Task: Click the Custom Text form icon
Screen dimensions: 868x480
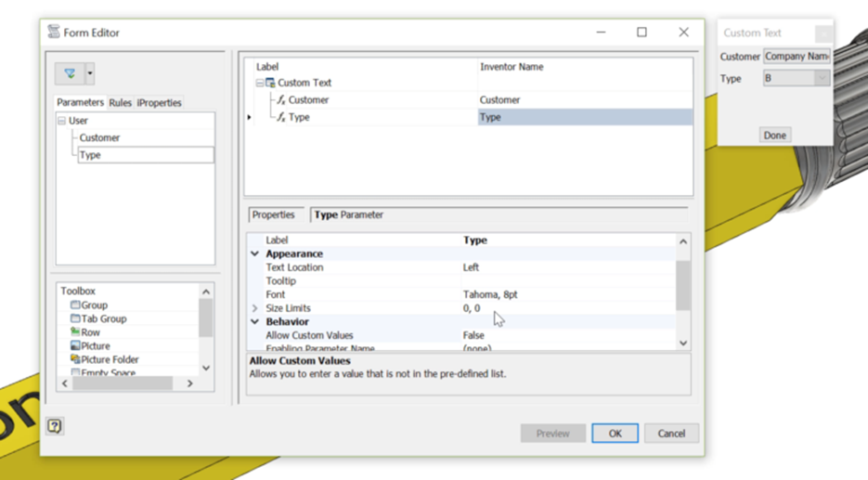Action: [x=270, y=83]
